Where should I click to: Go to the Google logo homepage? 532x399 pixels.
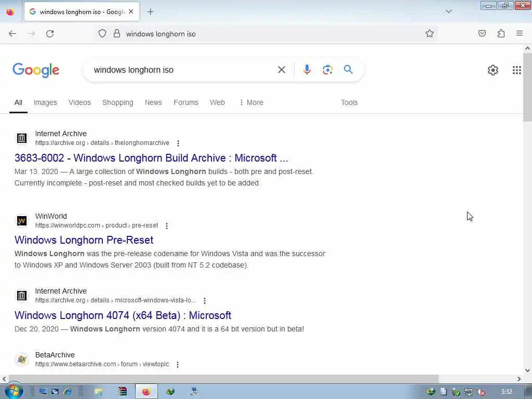coord(36,70)
